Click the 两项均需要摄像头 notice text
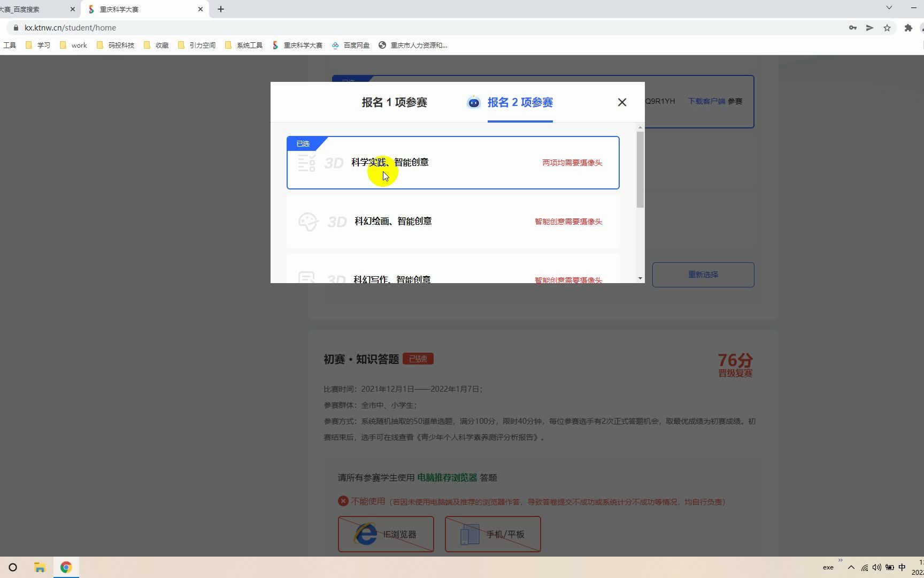The height and width of the screenshot is (578, 924). (x=572, y=163)
